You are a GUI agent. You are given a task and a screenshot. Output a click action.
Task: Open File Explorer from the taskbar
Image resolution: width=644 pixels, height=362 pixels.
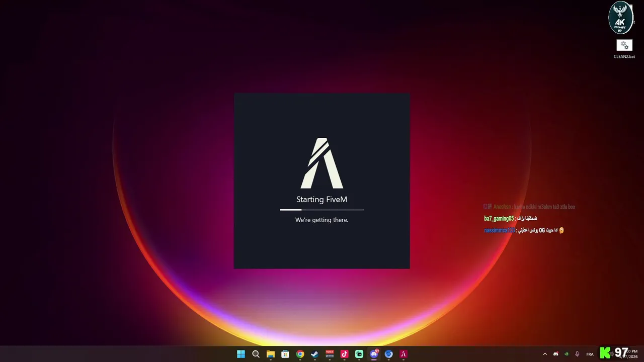point(270,354)
